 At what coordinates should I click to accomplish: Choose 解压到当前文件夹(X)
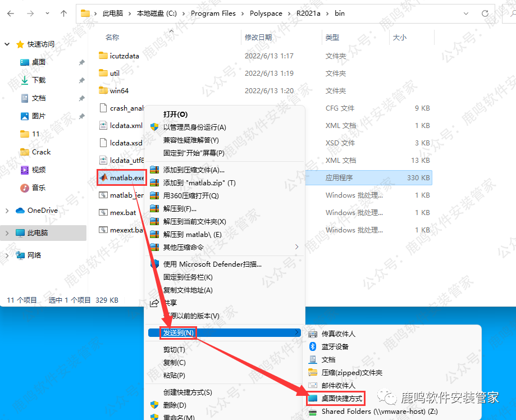[194, 222]
